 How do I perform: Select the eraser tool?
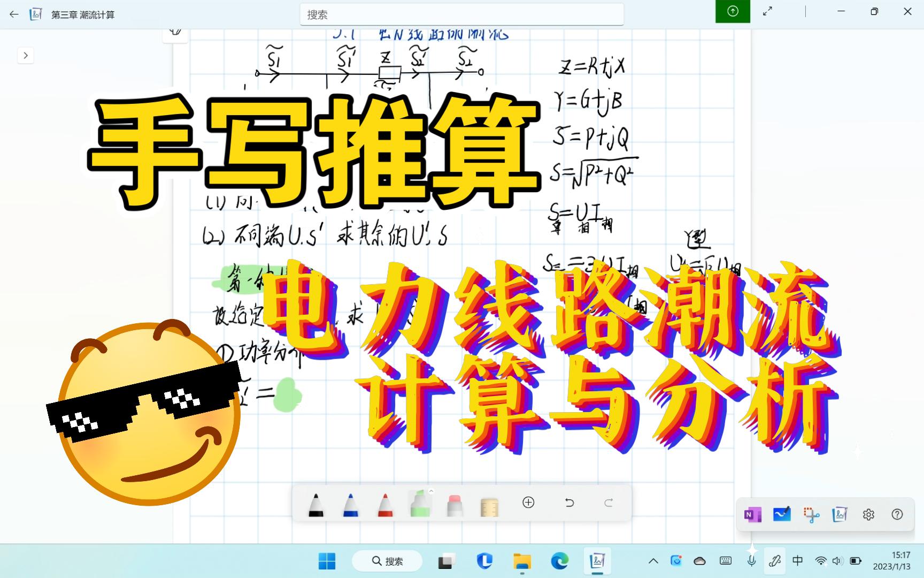point(454,503)
